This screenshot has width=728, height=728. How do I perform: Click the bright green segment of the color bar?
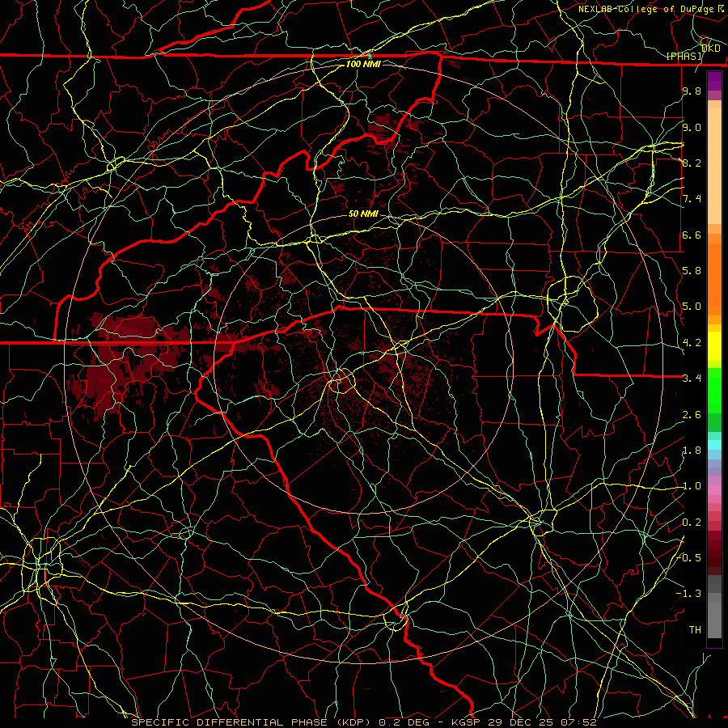tap(714, 390)
